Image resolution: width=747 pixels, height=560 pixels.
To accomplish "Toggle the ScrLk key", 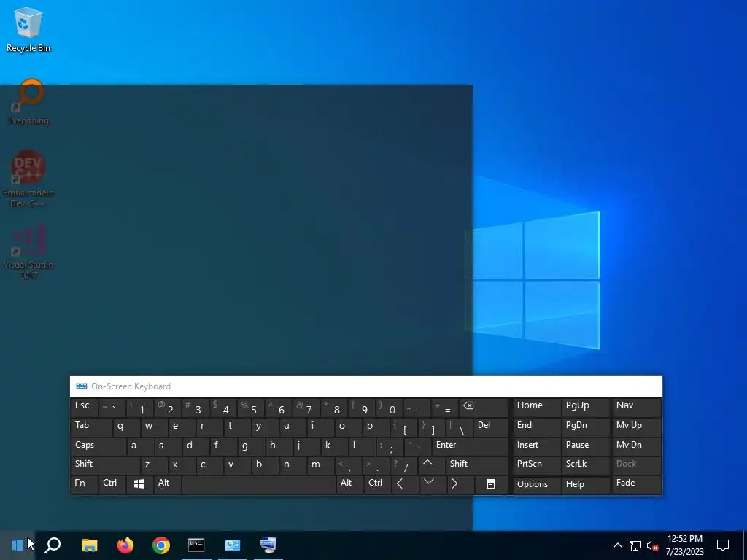I will tap(586, 464).
